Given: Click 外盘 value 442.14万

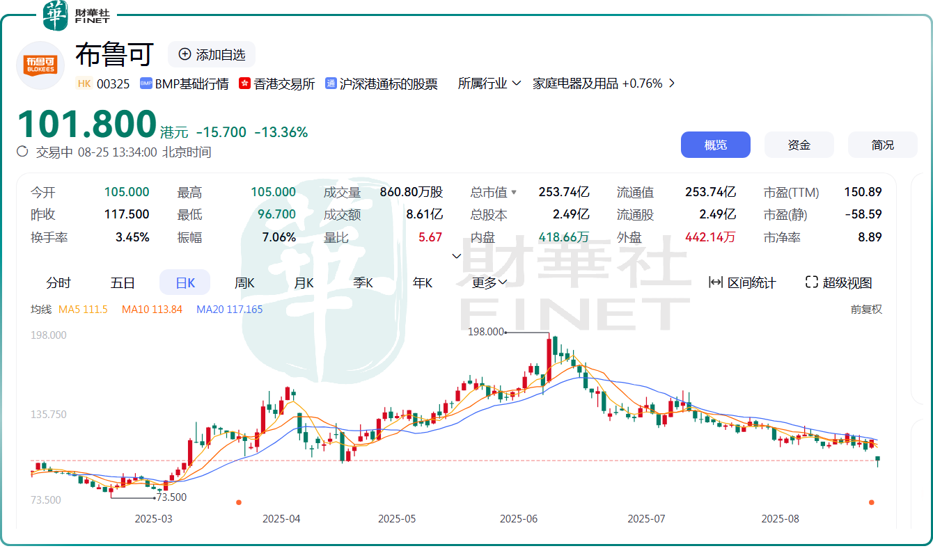Looking at the screenshot, I should pos(710,237).
